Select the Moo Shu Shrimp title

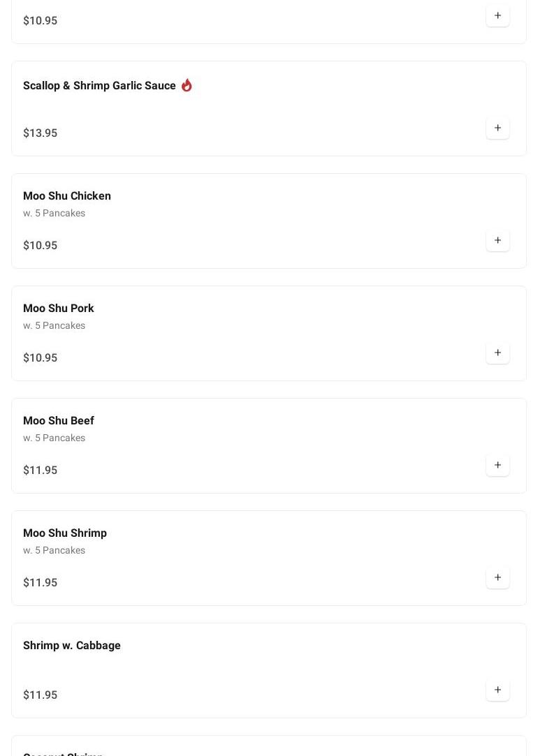coord(65,533)
